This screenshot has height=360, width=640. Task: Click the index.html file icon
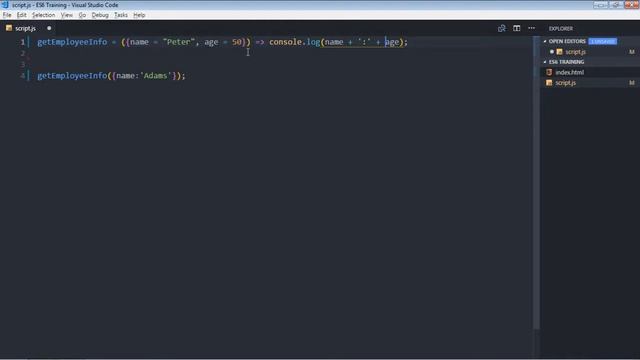click(x=549, y=72)
